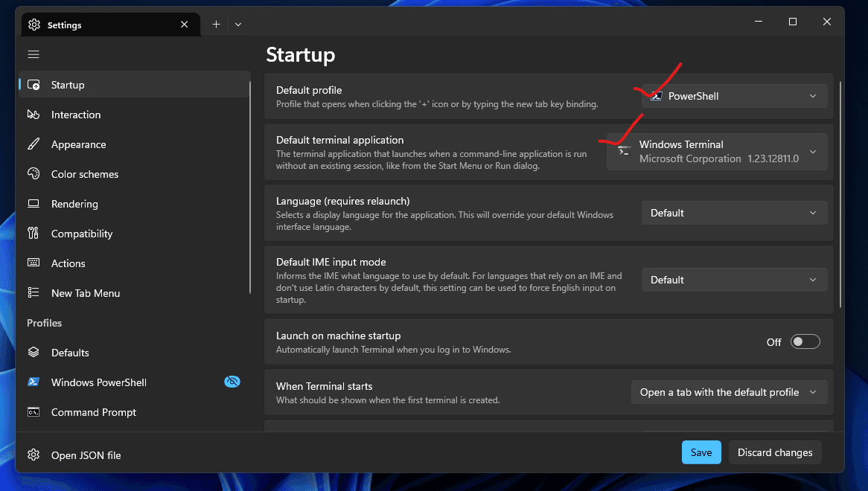Open a new tab with plus button

[217, 25]
